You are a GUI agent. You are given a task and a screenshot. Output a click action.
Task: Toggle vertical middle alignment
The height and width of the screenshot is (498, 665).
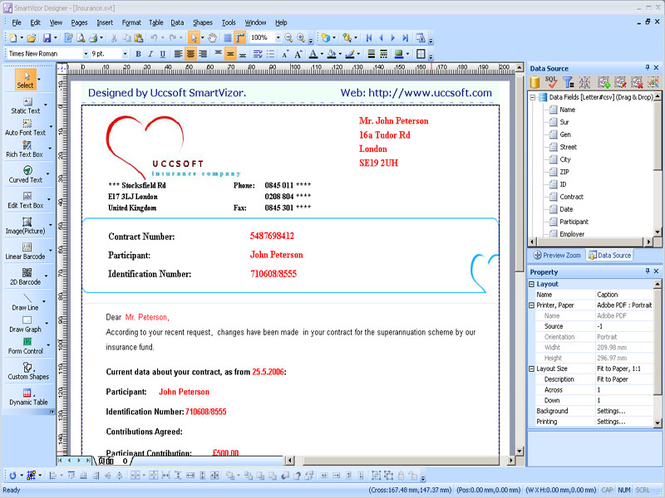click(x=230, y=54)
